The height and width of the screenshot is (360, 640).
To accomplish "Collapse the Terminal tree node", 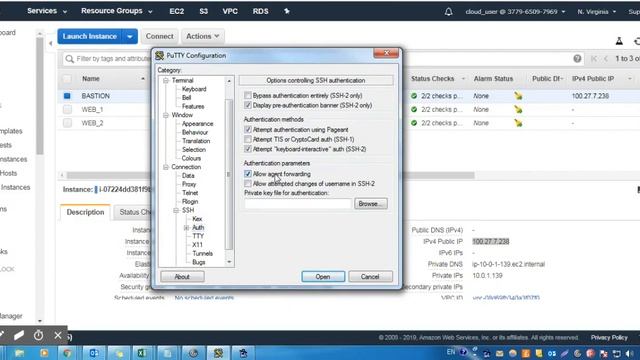I will 166,80.
